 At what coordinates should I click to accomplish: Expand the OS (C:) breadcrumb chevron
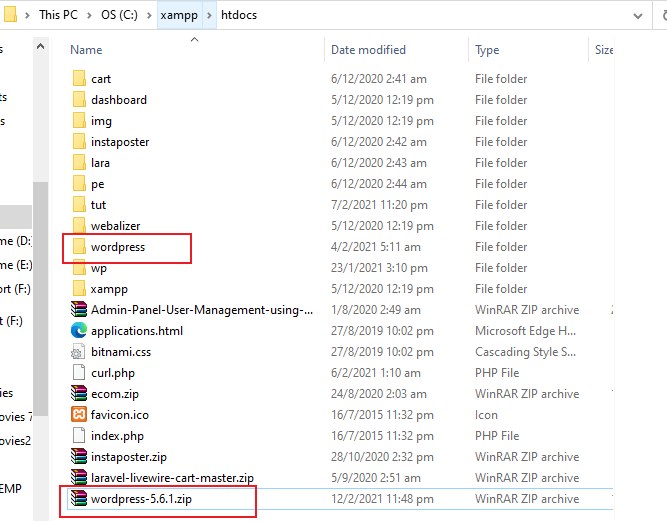pos(149,15)
